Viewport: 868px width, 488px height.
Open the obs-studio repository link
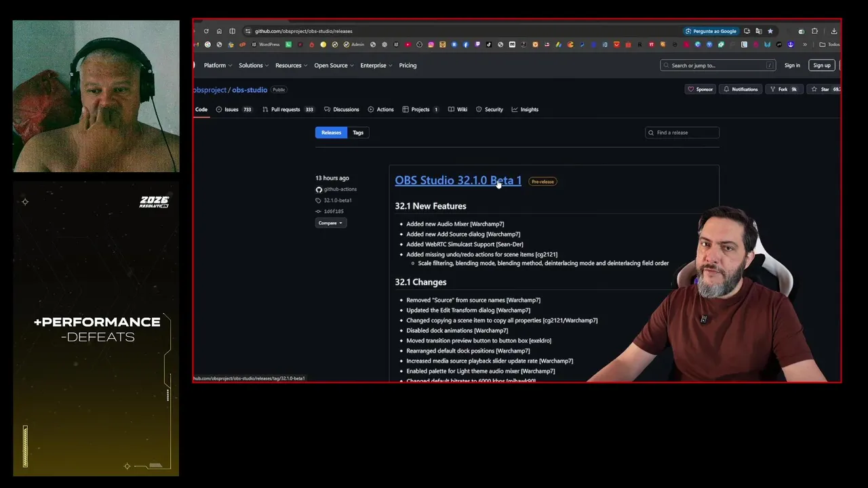pos(250,90)
